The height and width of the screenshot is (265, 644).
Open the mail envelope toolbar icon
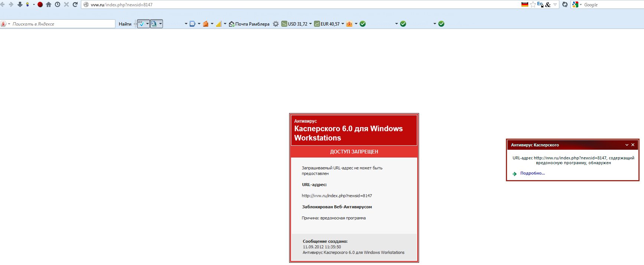coord(192,24)
